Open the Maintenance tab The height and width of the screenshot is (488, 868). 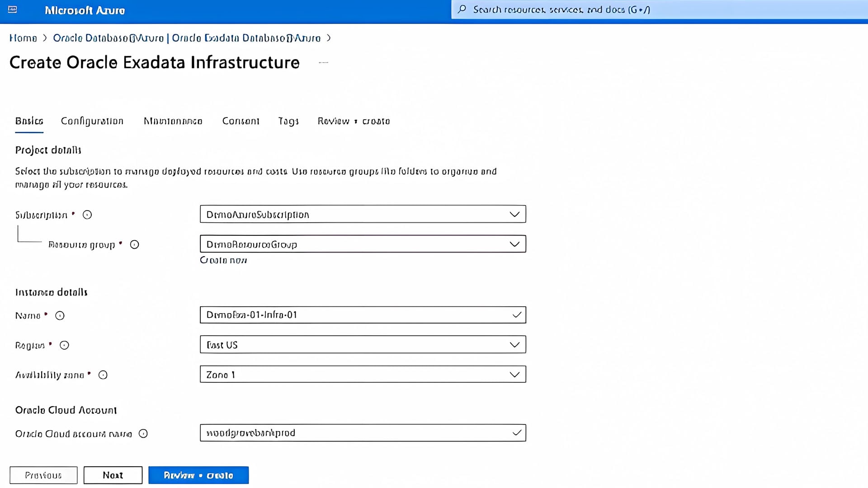click(173, 121)
